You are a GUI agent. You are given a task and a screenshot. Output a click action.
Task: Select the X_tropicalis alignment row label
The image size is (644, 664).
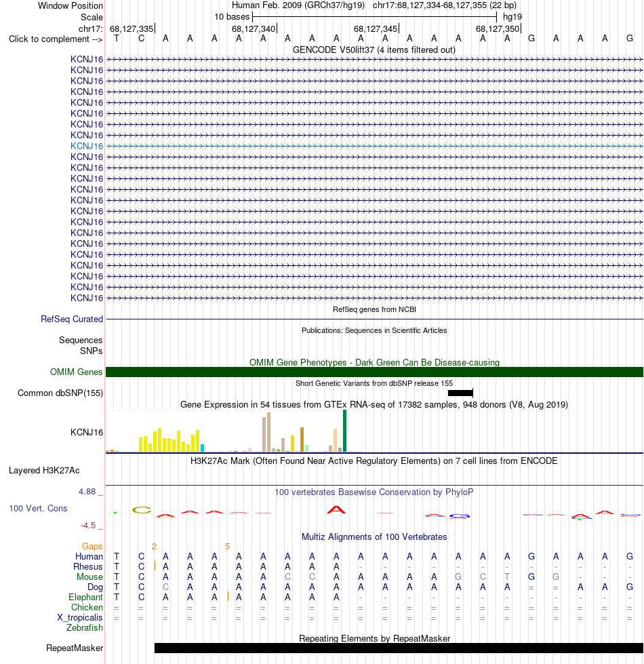[80, 617]
